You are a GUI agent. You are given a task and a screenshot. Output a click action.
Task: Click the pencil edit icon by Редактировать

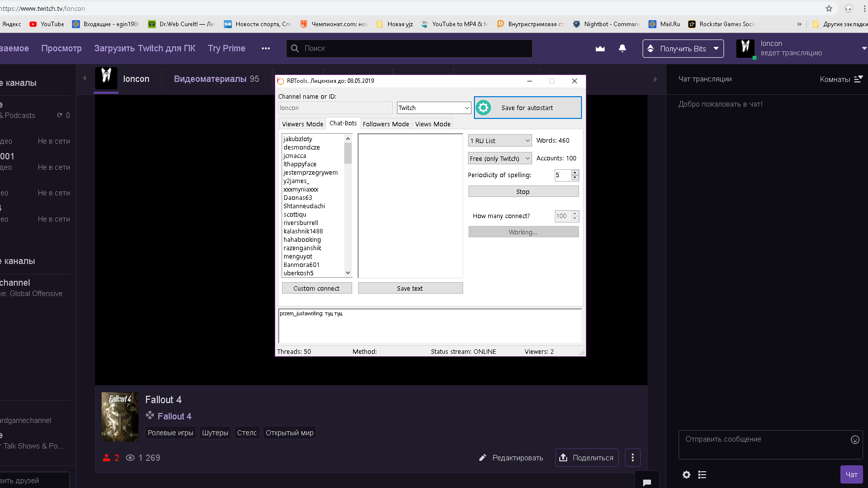(x=483, y=458)
